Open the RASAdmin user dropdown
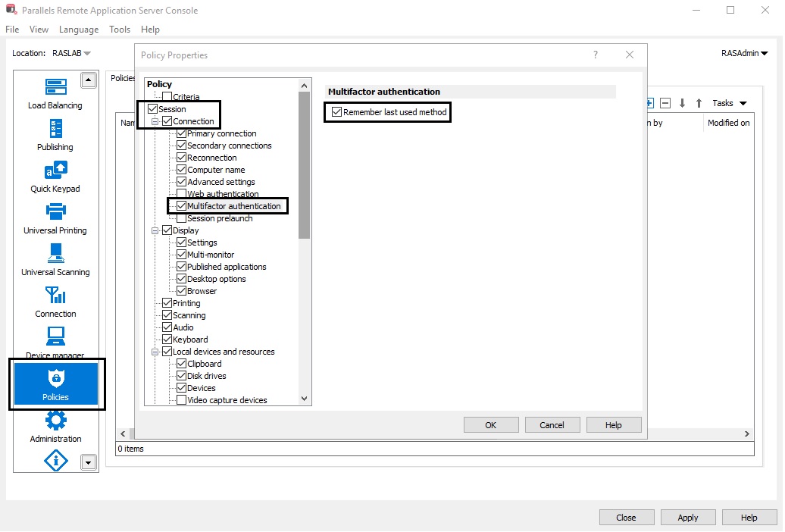This screenshot has width=785, height=532. (744, 53)
